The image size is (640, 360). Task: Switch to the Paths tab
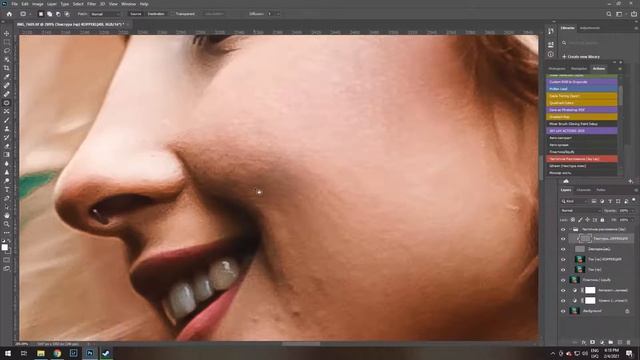pyautogui.click(x=601, y=190)
